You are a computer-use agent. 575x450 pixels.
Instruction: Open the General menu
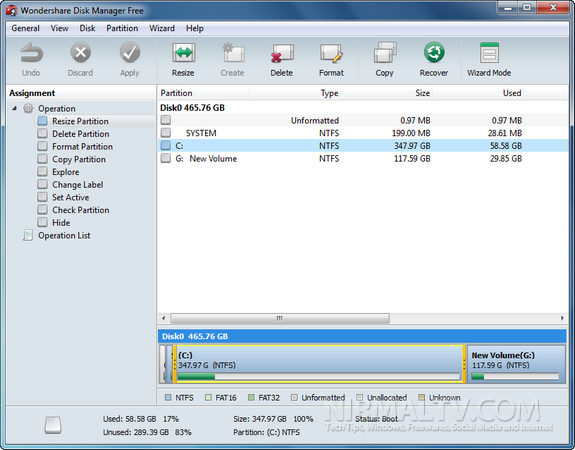(25, 28)
